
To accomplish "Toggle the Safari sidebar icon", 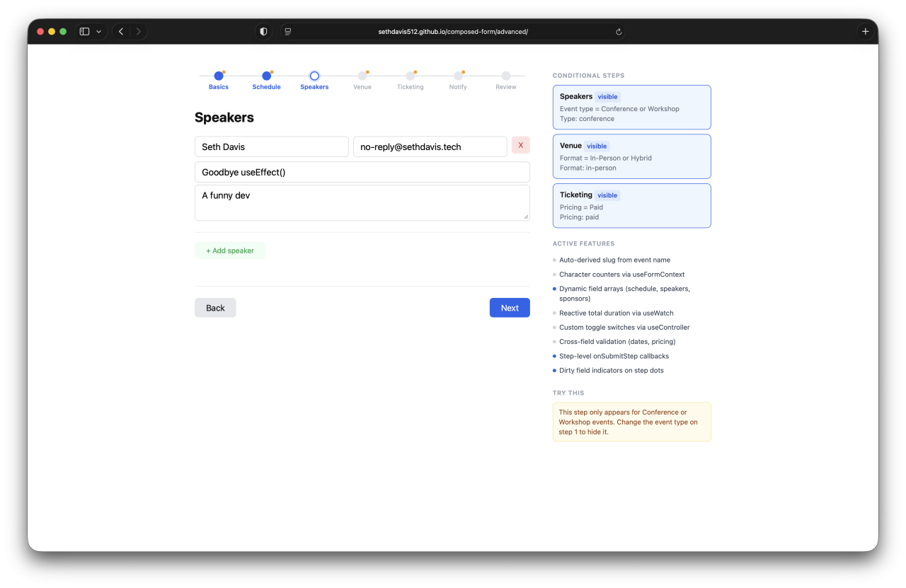I will pos(85,31).
